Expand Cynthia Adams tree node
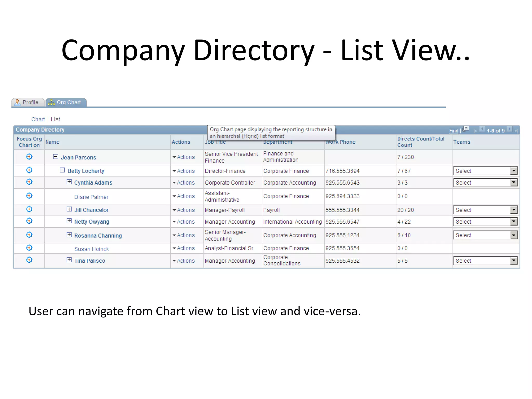Screen dimensions: 532x399 pos(69,182)
